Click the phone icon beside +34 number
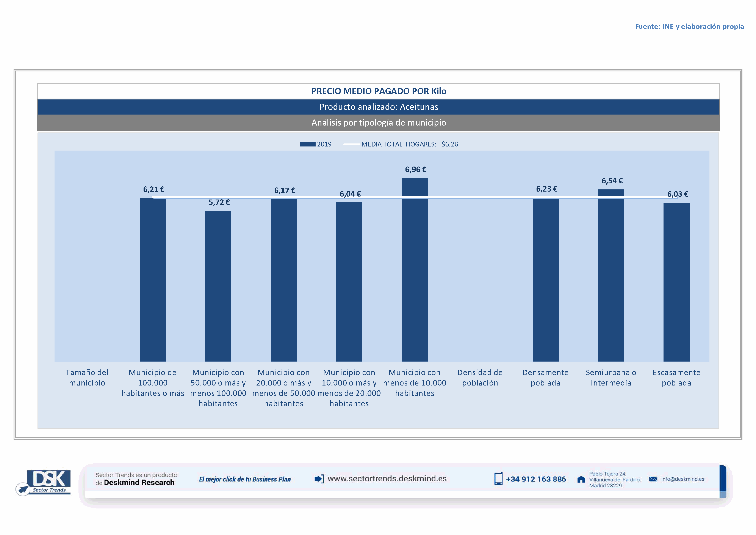The height and width of the screenshot is (535, 756). pyautogui.click(x=498, y=479)
